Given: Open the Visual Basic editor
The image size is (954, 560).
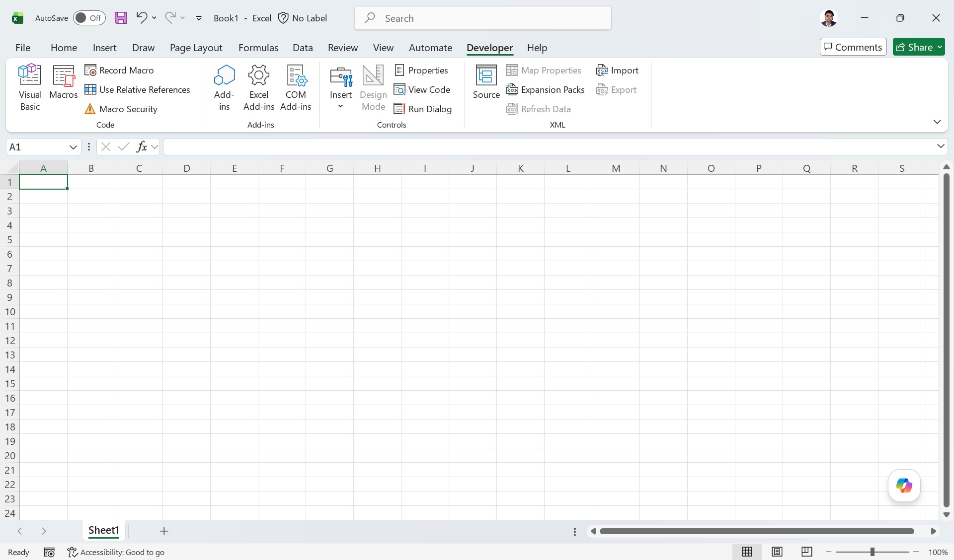Looking at the screenshot, I should 30,87.
